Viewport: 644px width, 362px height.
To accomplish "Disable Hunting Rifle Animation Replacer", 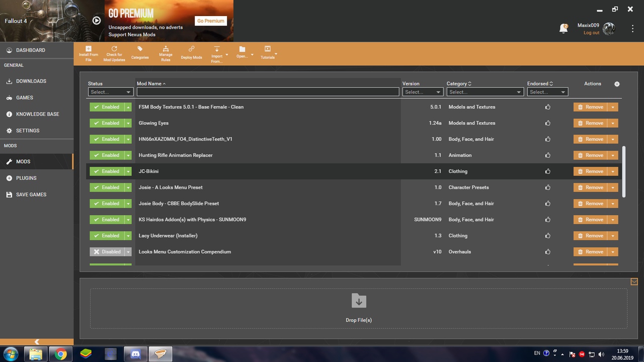I will pos(107,155).
